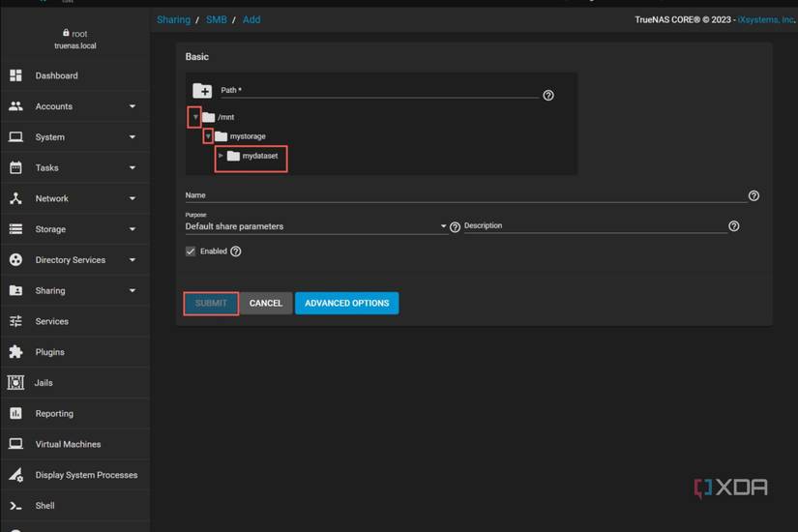798x532 pixels.
Task: Expand the Directory Services menu arrow
Action: coord(133,259)
